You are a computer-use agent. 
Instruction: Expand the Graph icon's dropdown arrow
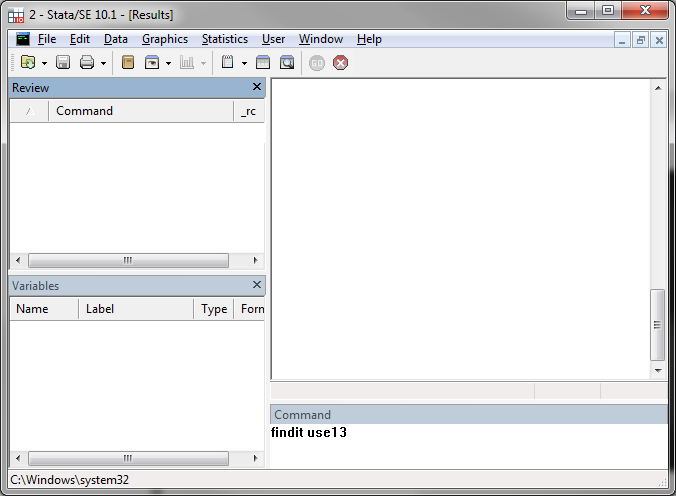(203, 63)
